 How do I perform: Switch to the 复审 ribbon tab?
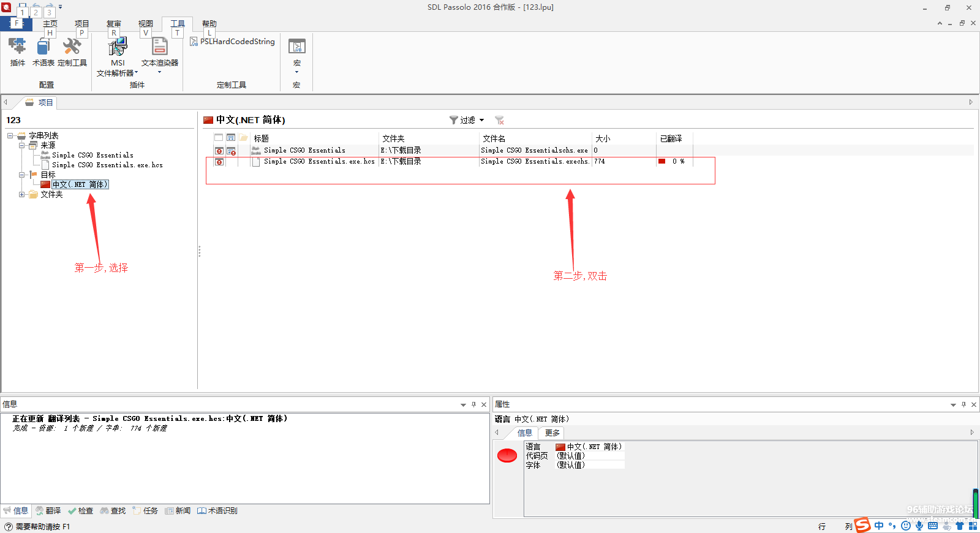tap(114, 24)
